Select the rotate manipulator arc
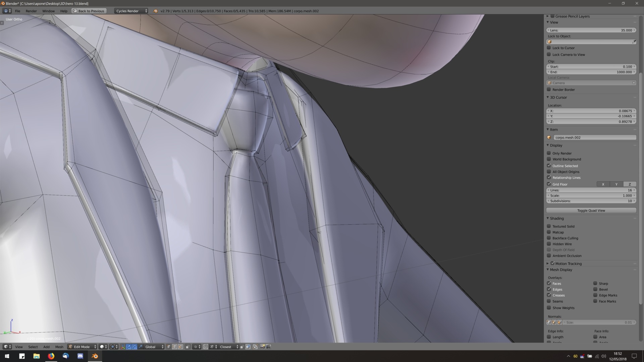Image resolution: width=644 pixels, height=362 pixels. [x=135, y=347]
